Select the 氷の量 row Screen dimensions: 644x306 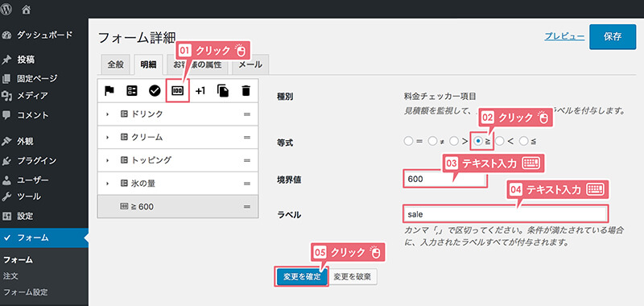click(x=177, y=184)
